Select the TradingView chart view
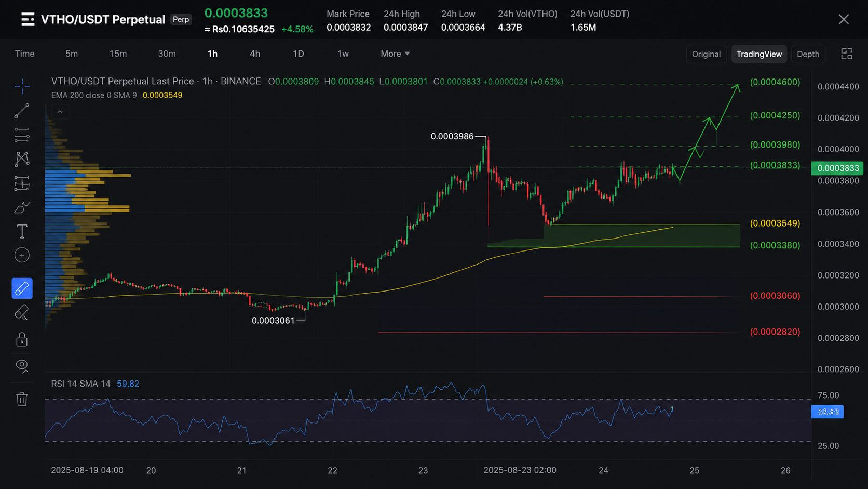868x489 pixels. [x=759, y=54]
